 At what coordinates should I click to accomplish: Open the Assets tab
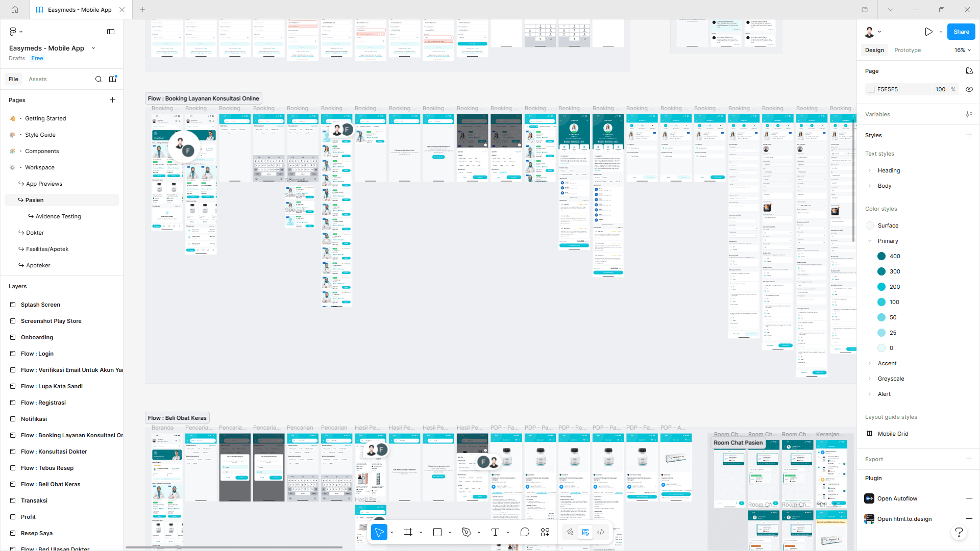click(x=38, y=79)
